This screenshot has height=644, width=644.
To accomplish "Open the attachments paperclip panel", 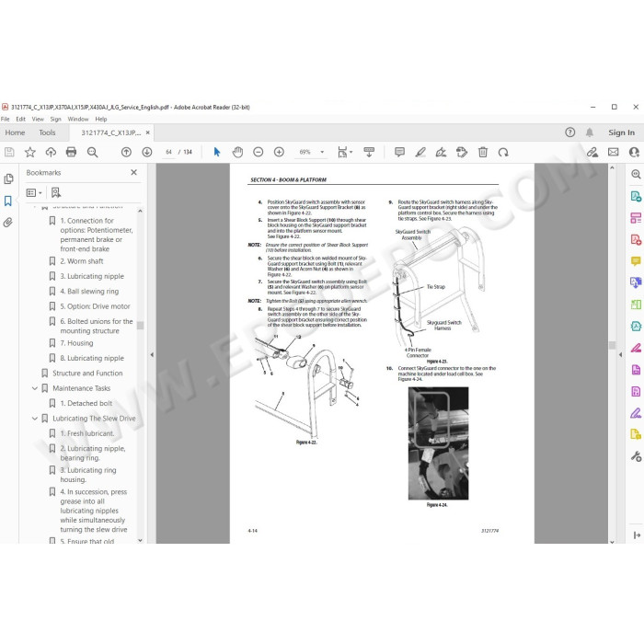I will click(7, 223).
